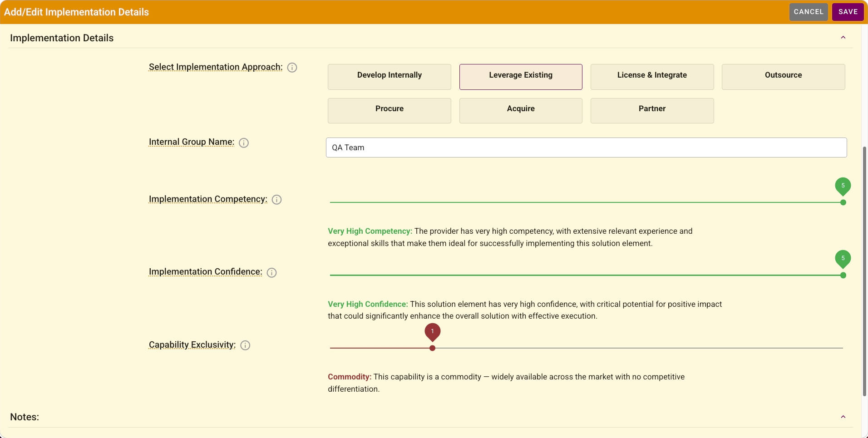The image size is (868, 438).
Task: Click Very High Confidence description text
Action: click(525, 310)
